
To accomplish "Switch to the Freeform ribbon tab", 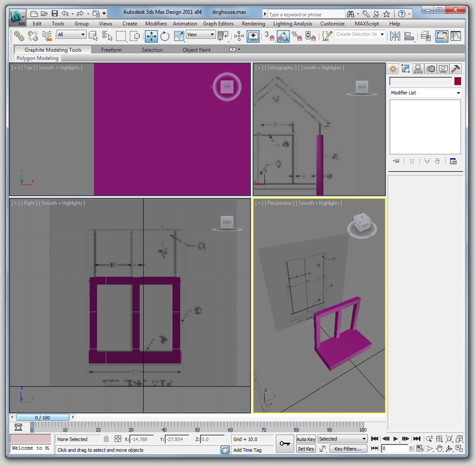I will (x=111, y=50).
